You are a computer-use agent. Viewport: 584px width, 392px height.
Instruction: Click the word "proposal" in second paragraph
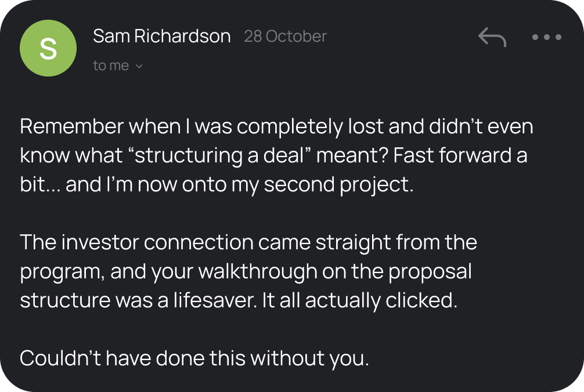(x=428, y=271)
